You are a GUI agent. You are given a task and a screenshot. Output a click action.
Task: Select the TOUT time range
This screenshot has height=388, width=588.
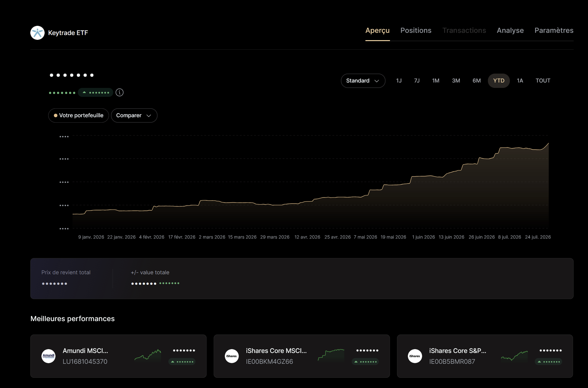tap(543, 81)
